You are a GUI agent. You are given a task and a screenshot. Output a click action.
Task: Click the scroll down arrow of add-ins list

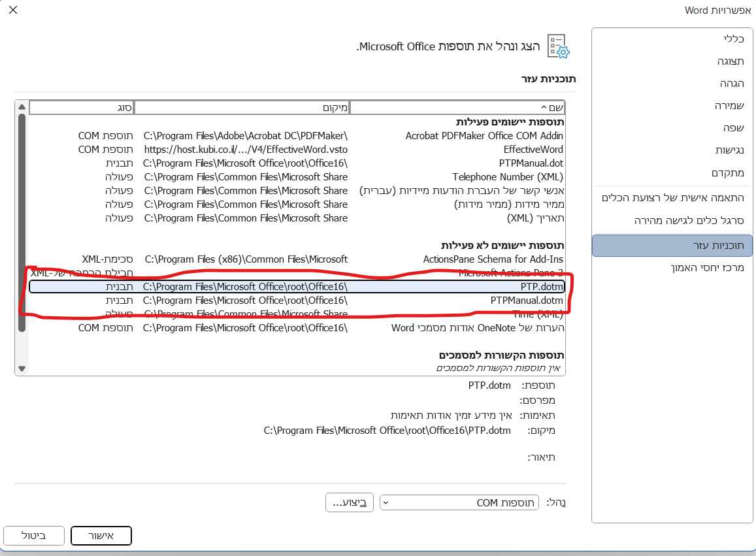[22, 368]
